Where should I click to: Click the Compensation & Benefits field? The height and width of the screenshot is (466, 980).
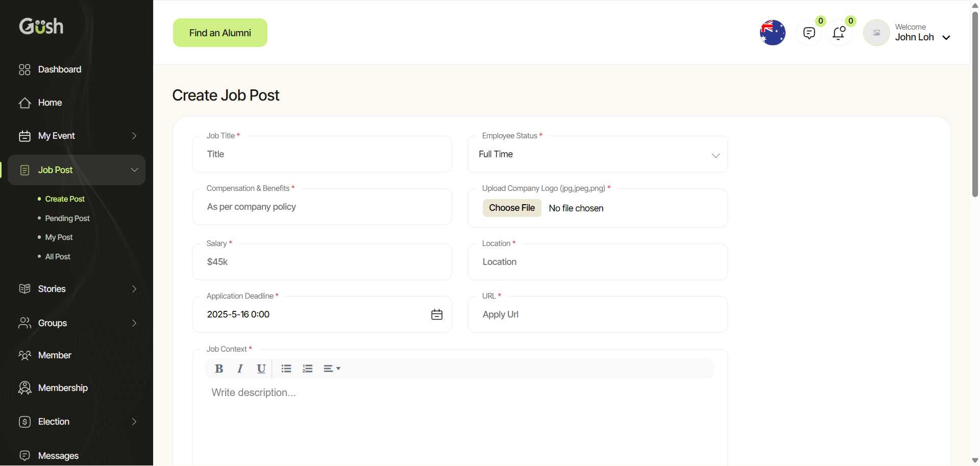[322, 207]
